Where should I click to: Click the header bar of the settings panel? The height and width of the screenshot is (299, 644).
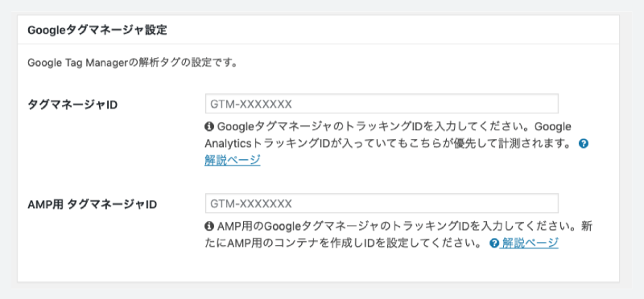pyautogui.click(x=318, y=30)
